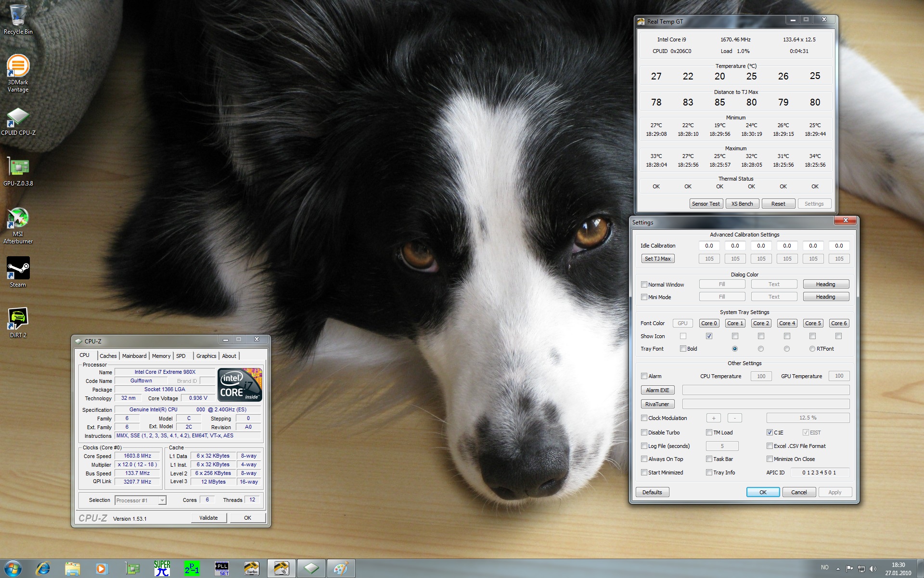Click Mini Mode Heading color button
Image resolution: width=924 pixels, height=578 pixels.
tap(825, 297)
